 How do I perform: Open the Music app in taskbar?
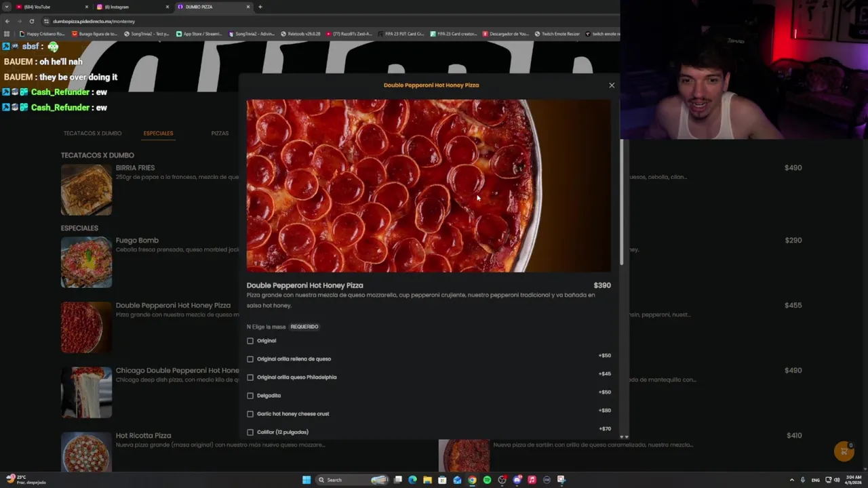[532, 480]
